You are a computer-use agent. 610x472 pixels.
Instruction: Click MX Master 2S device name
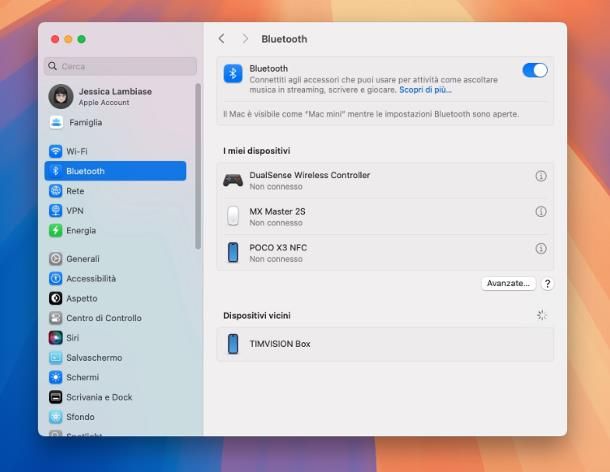click(x=277, y=211)
